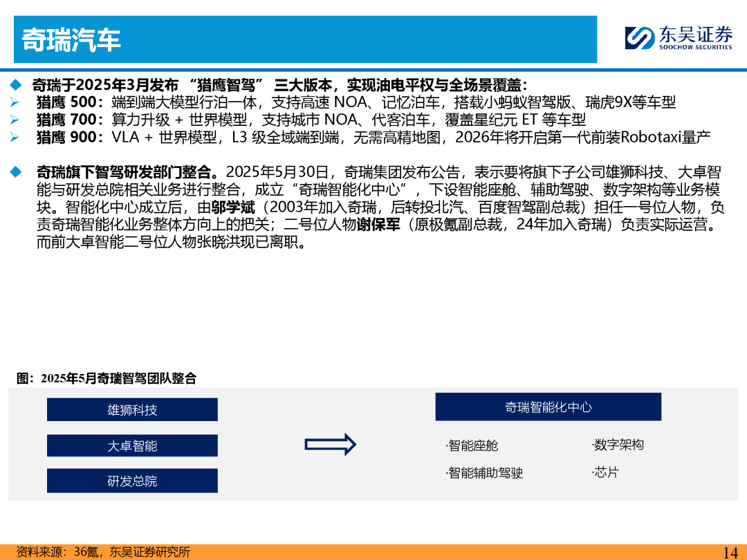The image size is (747, 560).
Task: Click the text 搭载小蚂蚁智驾版、瑞虎9X等车型
Action: (x=564, y=102)
